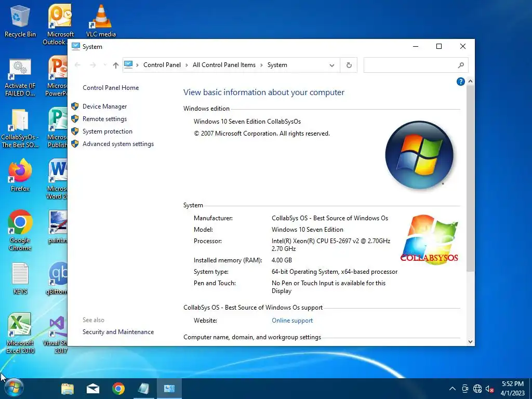
Task: Open Device Manager link
Action: [104, 107]
